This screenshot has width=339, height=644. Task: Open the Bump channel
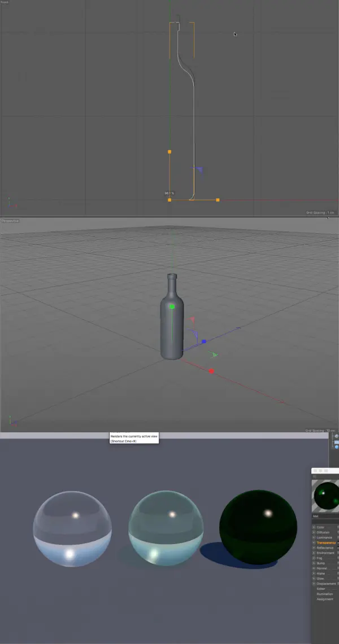tap(320, 563)
